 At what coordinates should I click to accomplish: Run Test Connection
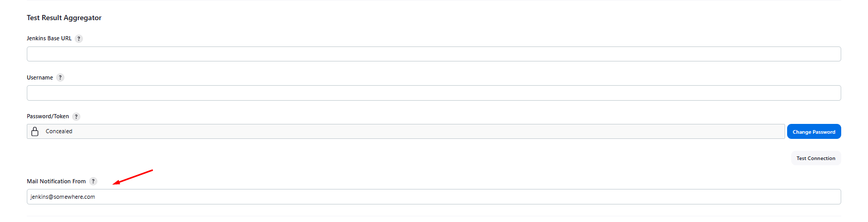click(x=816, y=158)
